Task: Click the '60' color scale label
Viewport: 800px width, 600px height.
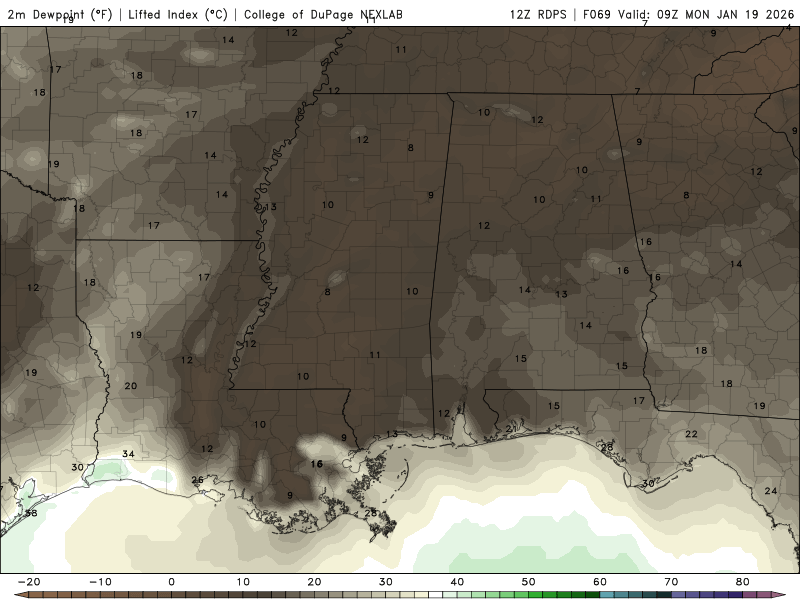Action: click(600, 582)
